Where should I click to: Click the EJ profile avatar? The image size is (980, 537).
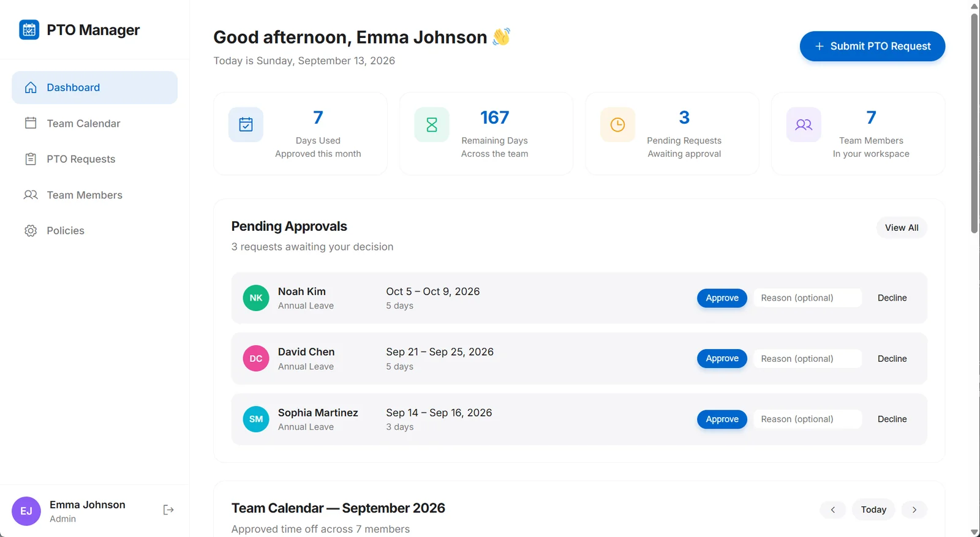click(26, 511)
